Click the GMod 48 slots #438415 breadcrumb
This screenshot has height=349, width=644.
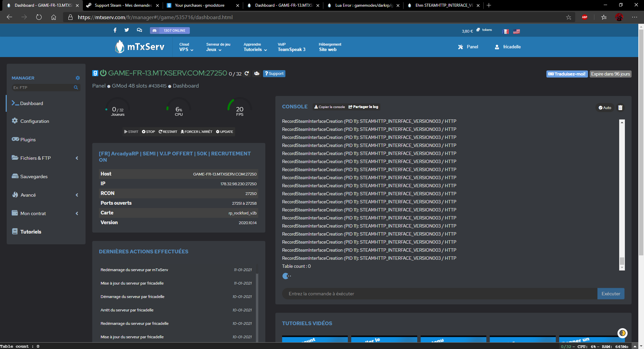(x=139, y=86)
